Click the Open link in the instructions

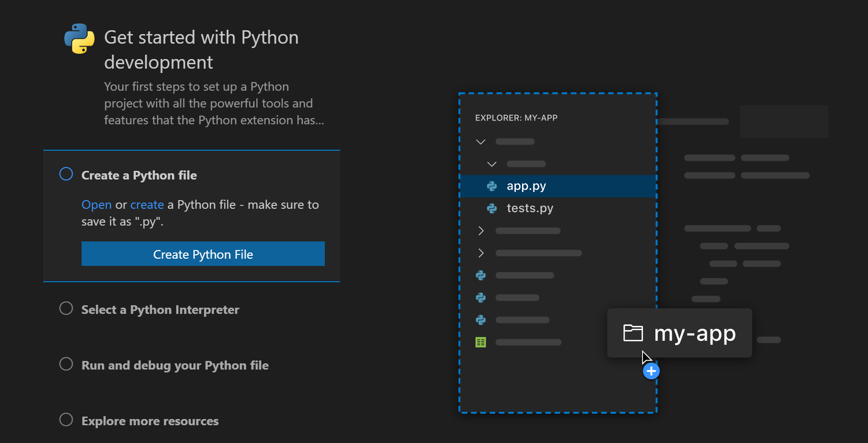click(96, 204)
